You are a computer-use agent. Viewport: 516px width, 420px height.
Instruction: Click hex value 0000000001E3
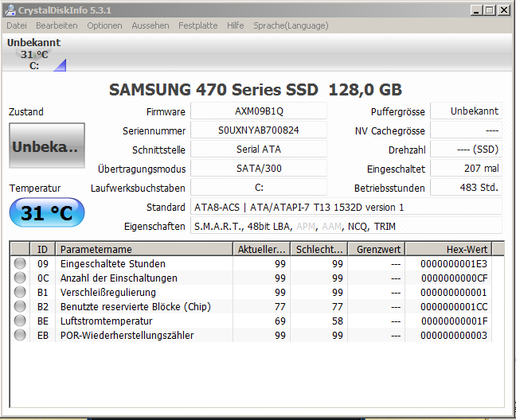[454, 263]
